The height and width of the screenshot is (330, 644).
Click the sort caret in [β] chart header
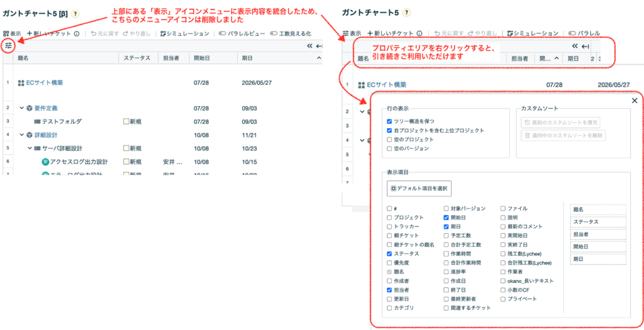319,58
